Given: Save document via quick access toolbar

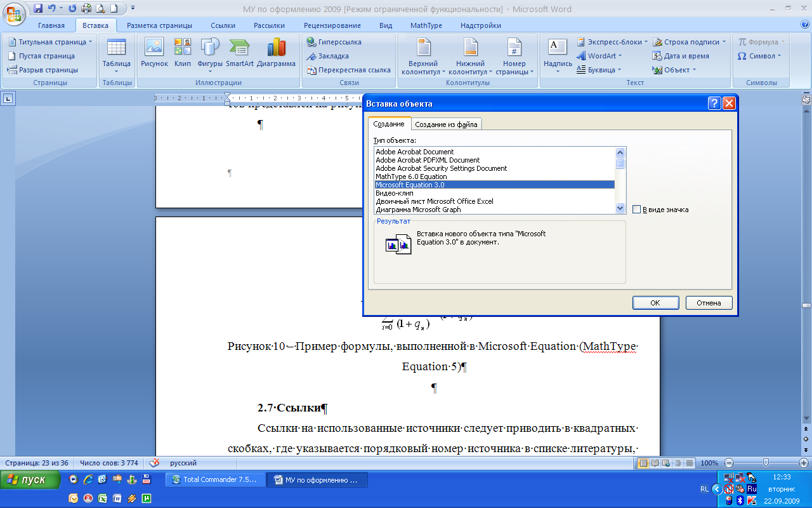Looking at the screenshot, I should coord(37,9).
